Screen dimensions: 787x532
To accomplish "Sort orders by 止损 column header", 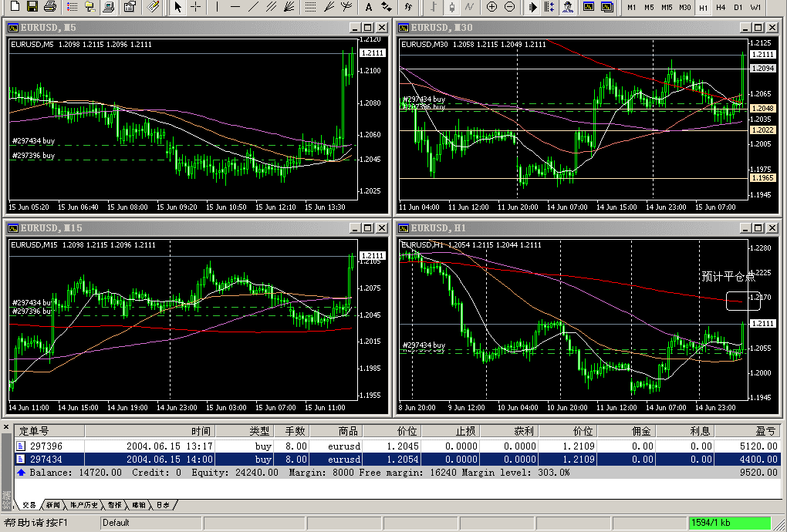I will [x=451, y=431].
